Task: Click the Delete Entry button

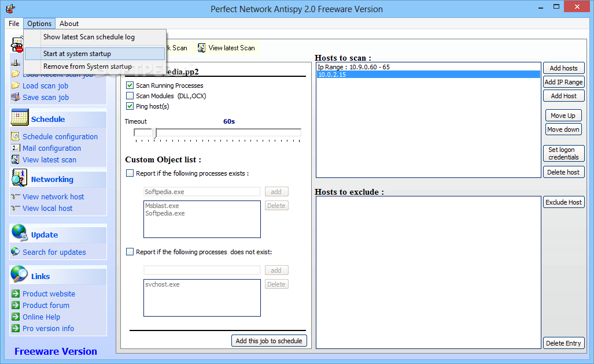Action: pos(564,343)
